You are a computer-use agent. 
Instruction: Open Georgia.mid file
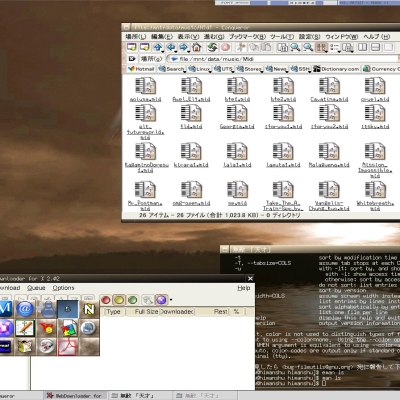tap(237, 117)
